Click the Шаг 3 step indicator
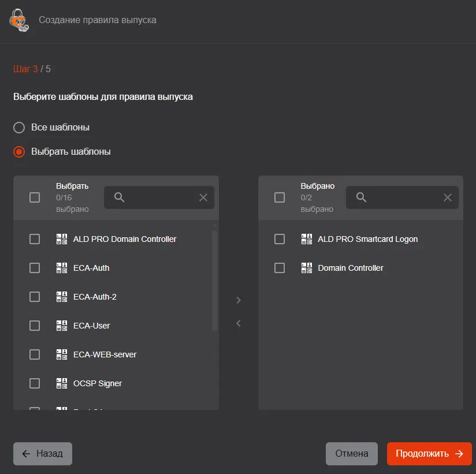Viewport: 476px width, 474px height. coord(25,69)
